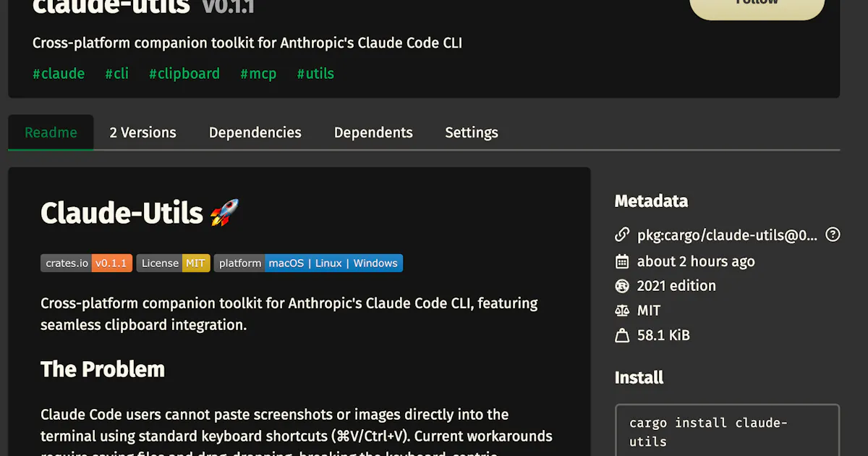Click the 'Claude-Utils' readme heading text
Screen dimensions: 868x456
click(x=122, y=213)
